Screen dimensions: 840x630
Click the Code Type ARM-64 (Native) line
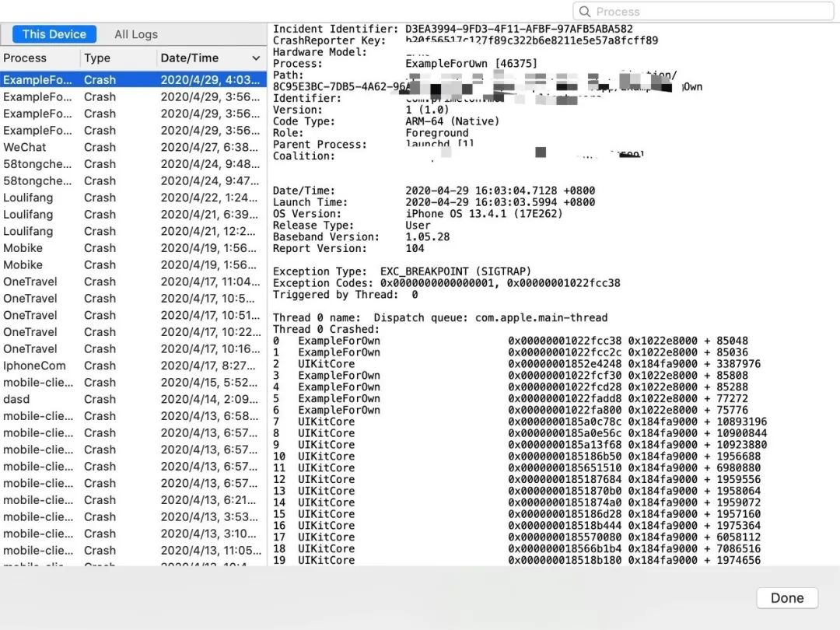387,121
